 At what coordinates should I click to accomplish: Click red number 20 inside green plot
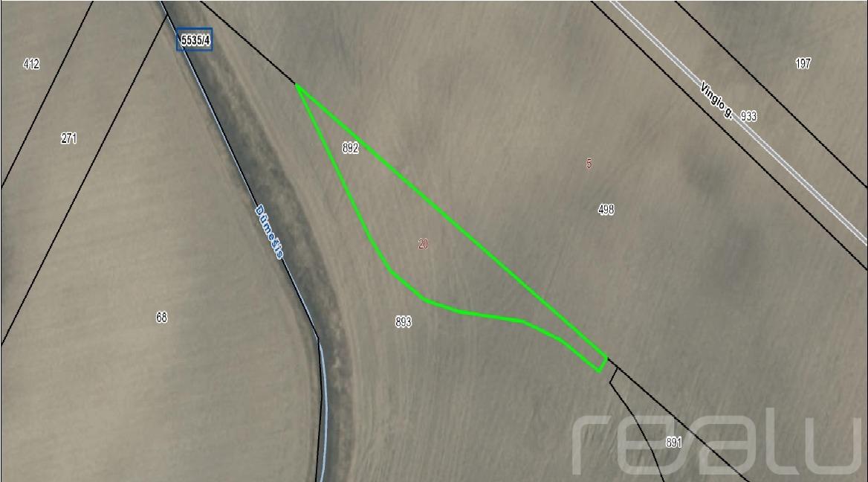424,244
